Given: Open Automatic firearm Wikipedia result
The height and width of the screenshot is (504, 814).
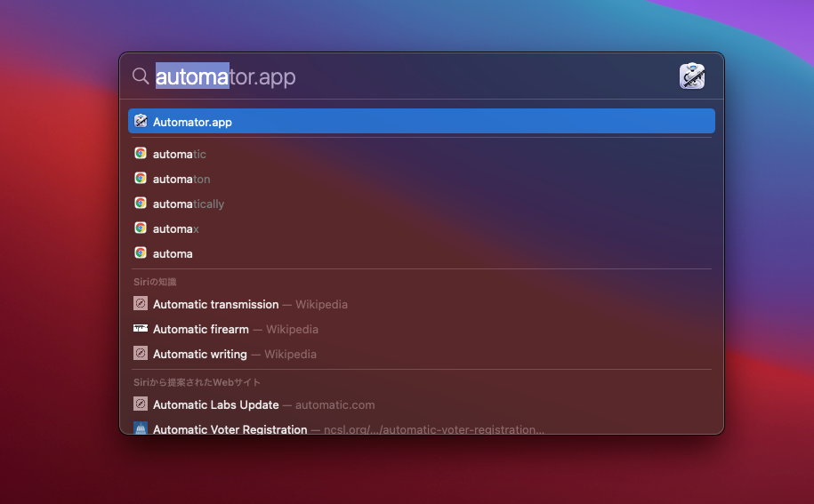Looking at the screenshot, I should [422, 329].
